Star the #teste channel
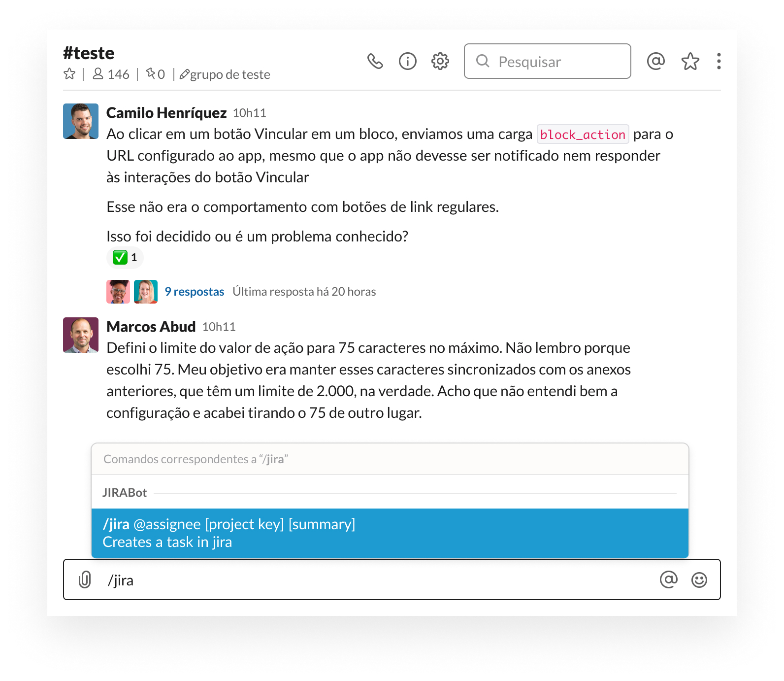This screenshot has width=784, height=681. (x=69, y=74)
